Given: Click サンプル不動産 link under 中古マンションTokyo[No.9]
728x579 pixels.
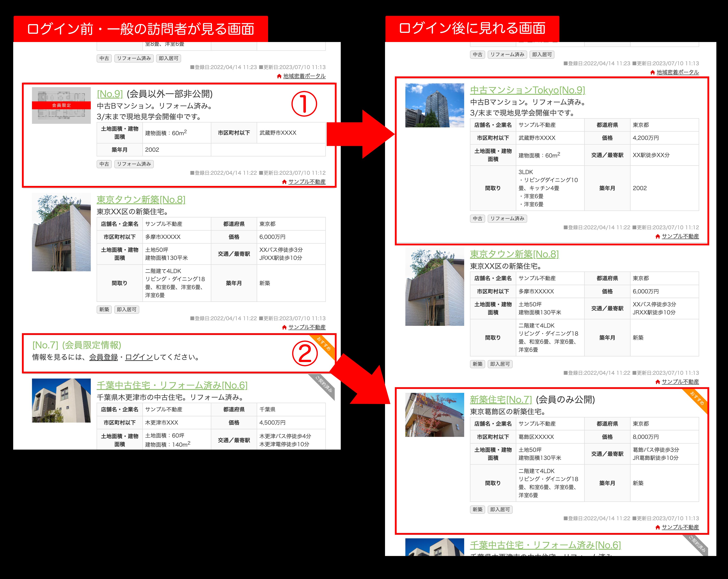Looking at the screenshot, I should (680, 236).
